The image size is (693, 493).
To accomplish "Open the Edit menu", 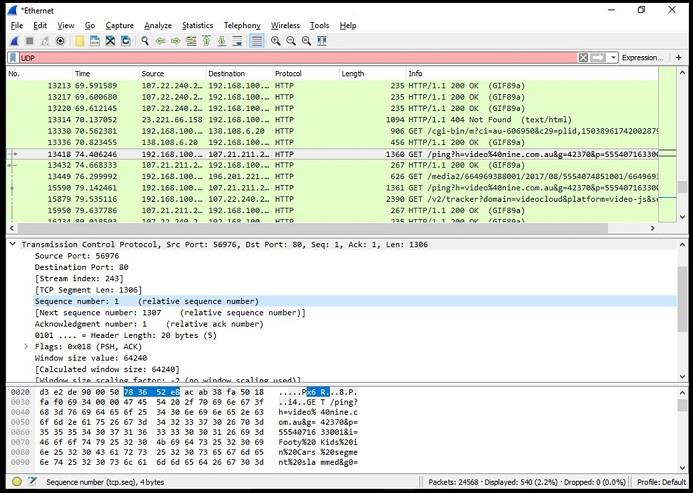I will (40, 26).
